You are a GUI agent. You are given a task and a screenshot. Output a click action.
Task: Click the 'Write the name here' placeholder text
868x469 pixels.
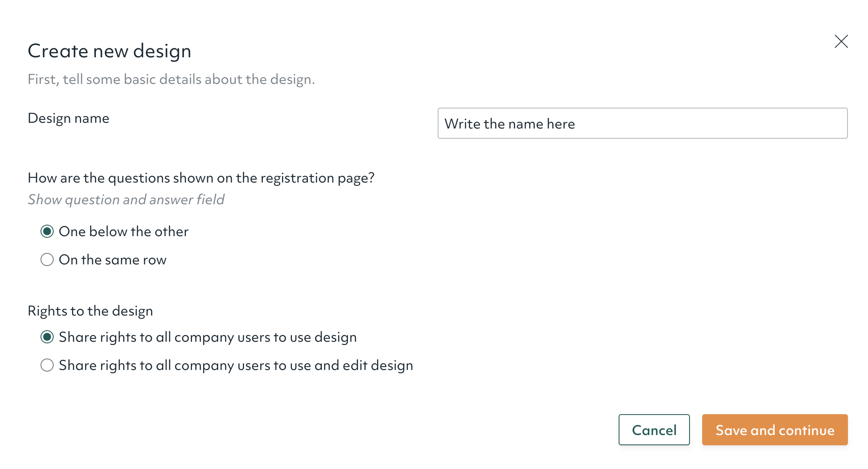coord(509,124)
